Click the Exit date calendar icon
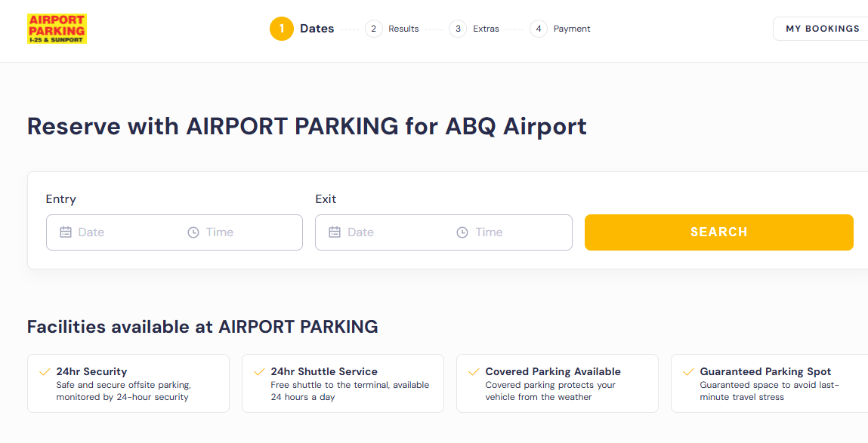Screen dimensions: 868x443 (x=335, y=232)
